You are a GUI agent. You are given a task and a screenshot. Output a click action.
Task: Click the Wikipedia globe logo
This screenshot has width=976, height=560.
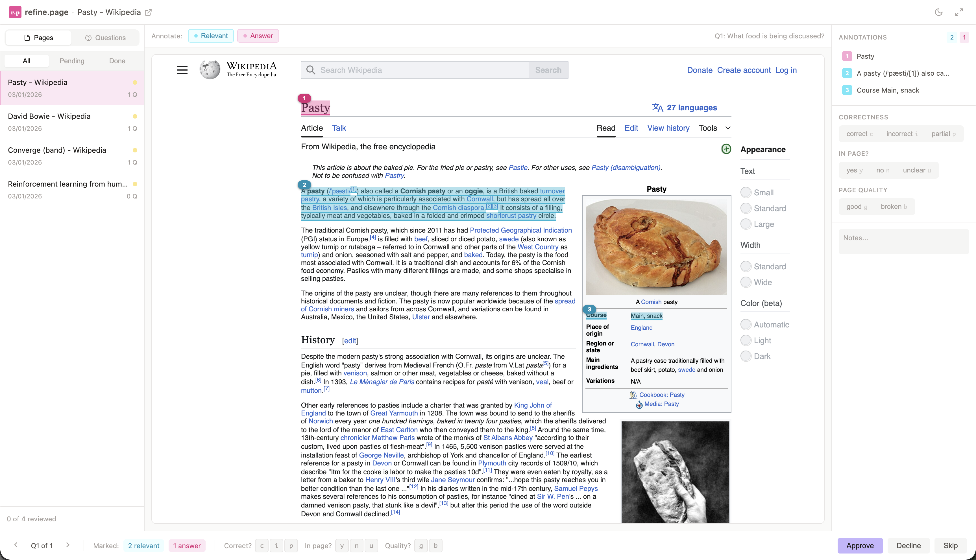[x=210, y=70]
